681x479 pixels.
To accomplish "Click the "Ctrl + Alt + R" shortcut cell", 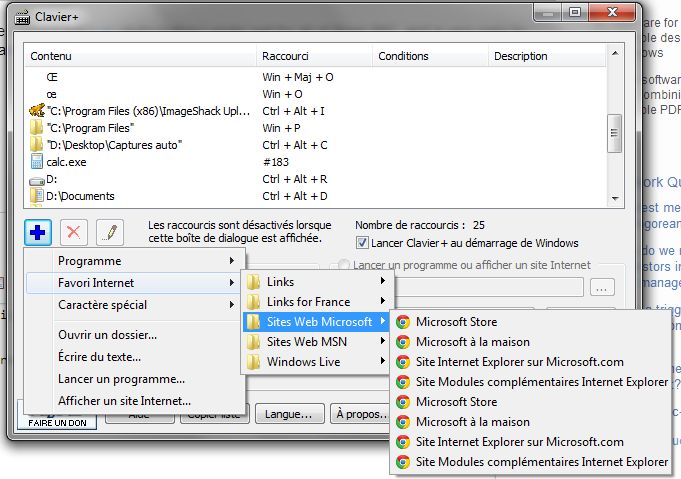I will tap(295, 179).
